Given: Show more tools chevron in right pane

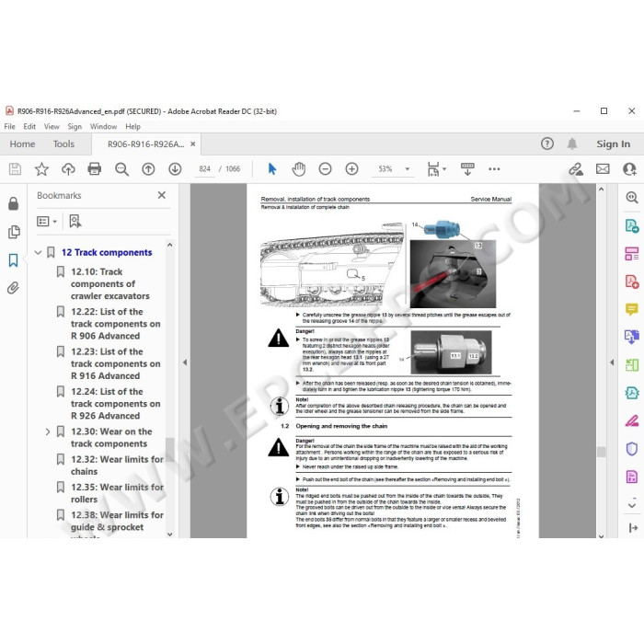Looking at the screenshot, I should [x=632, y=505].
